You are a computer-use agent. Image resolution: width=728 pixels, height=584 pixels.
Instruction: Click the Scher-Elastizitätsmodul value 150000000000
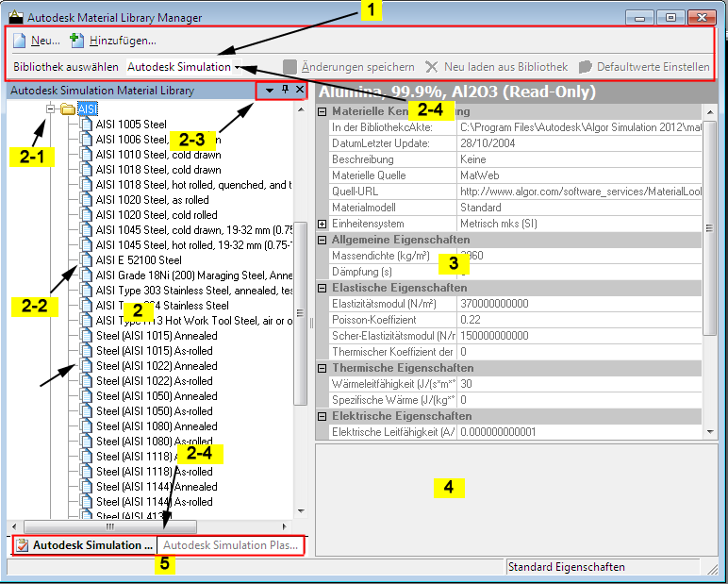pyautogui.click(x=579, y=336)
